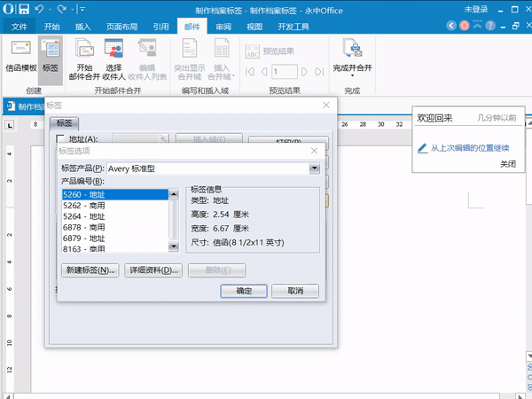Select list item 6878 - 商用
This screenshot has height=399, width=532.
pyautogui.click(x=115, y=227)
